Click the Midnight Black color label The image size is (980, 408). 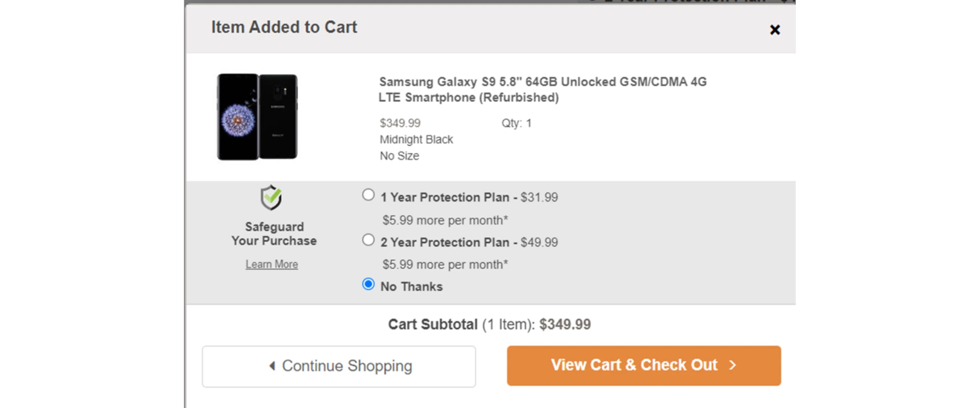point(416,139)
